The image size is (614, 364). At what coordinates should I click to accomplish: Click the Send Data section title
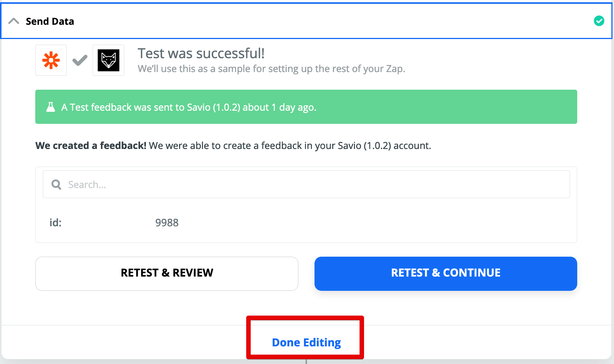[50, 21]
